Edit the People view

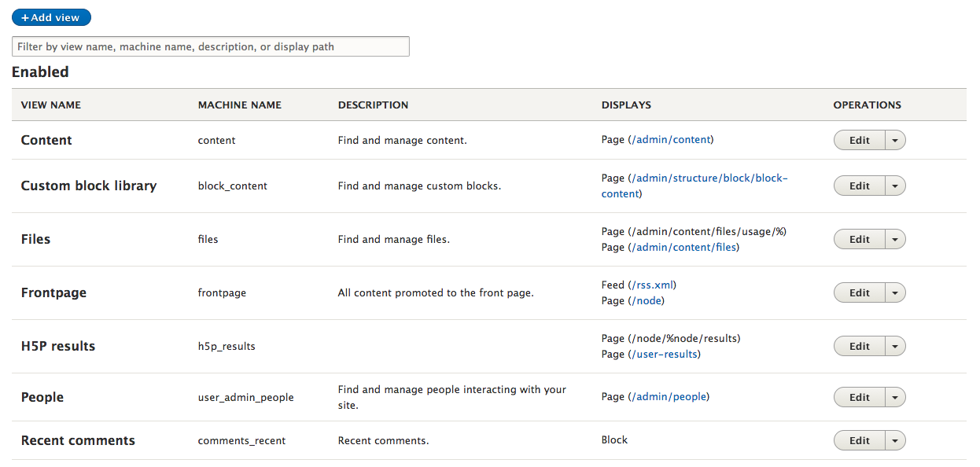click(x=859, y=396)
